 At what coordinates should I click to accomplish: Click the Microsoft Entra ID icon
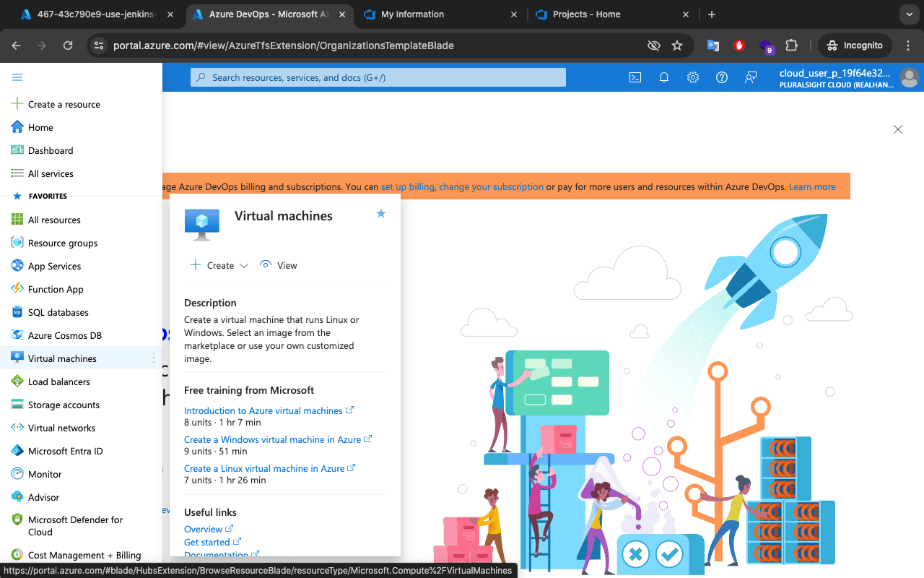(17, 451)
